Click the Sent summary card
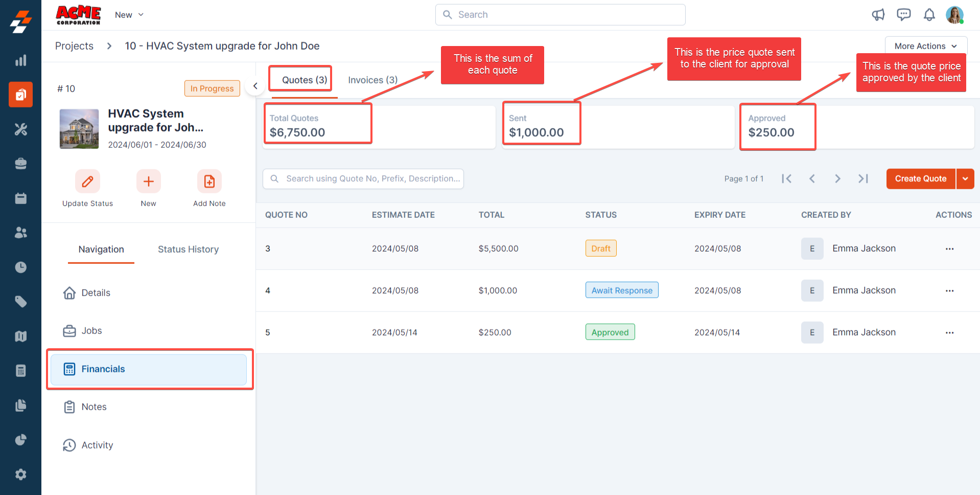980x495 pixels. (x=618, y=127)
